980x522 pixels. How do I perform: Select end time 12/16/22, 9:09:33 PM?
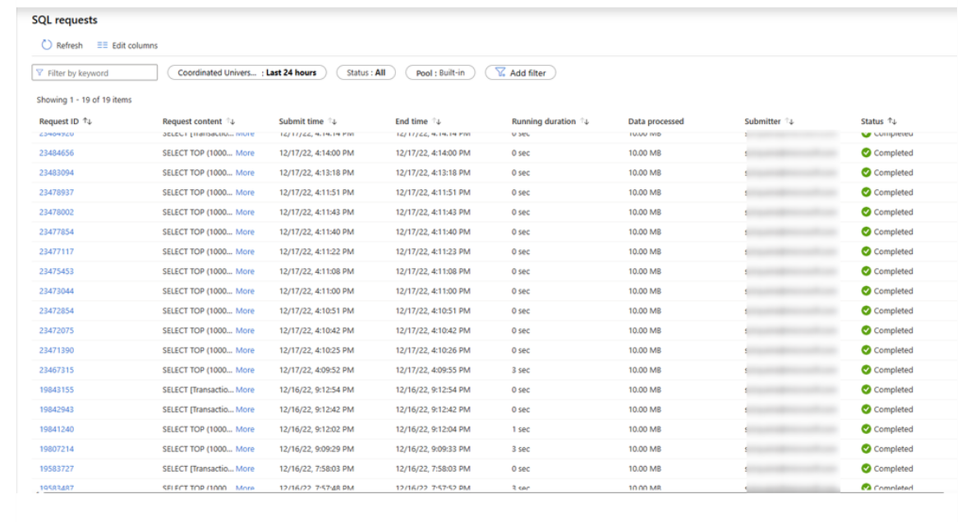pyautogui.click(x=433, y=449)
